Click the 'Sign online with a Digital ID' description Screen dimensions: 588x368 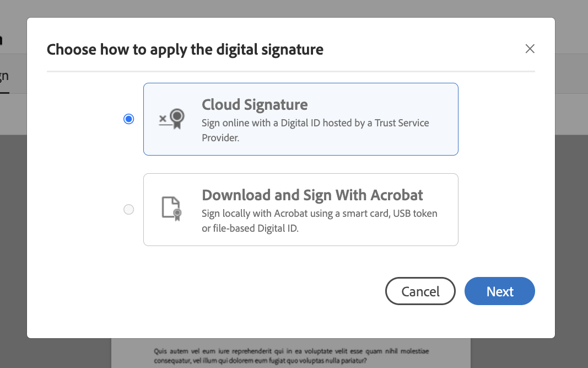(315, 130)
